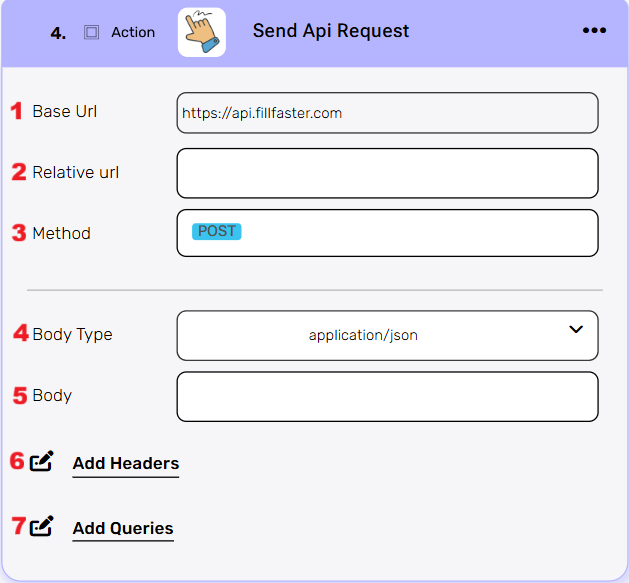
Task: Click the Send Api Request title
Action: [x=331, y=31]
